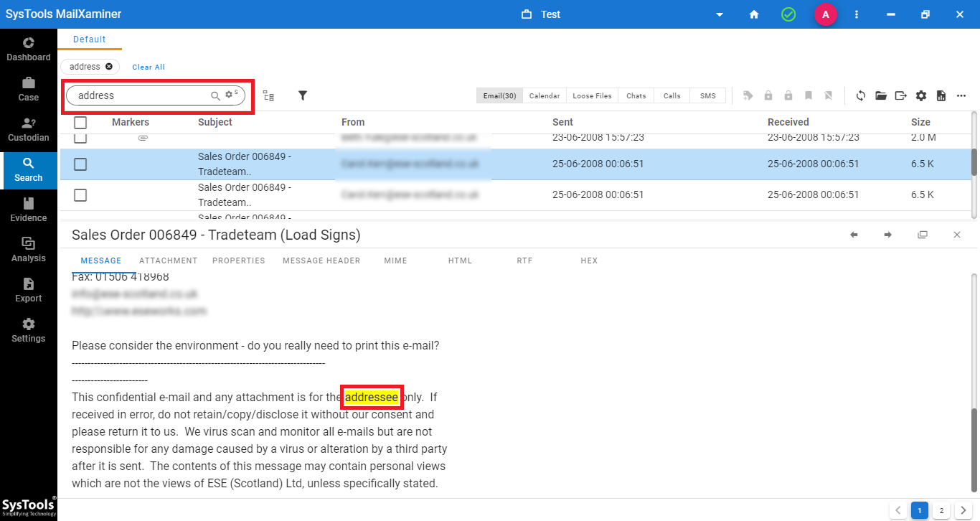Open the Analysis section
This screenshot has width=980, height=521.
point(29,250)
